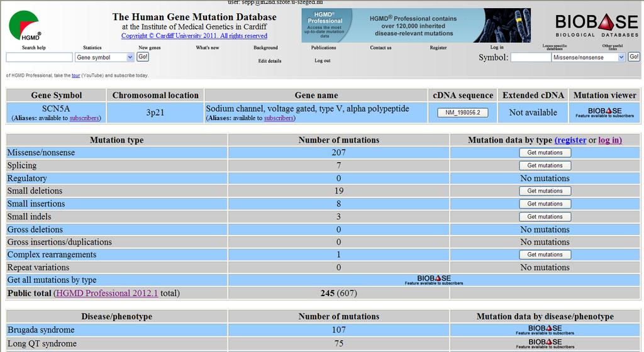Click the Log in menu item
The image size is (644, 352).
click(x=497, y=47)
